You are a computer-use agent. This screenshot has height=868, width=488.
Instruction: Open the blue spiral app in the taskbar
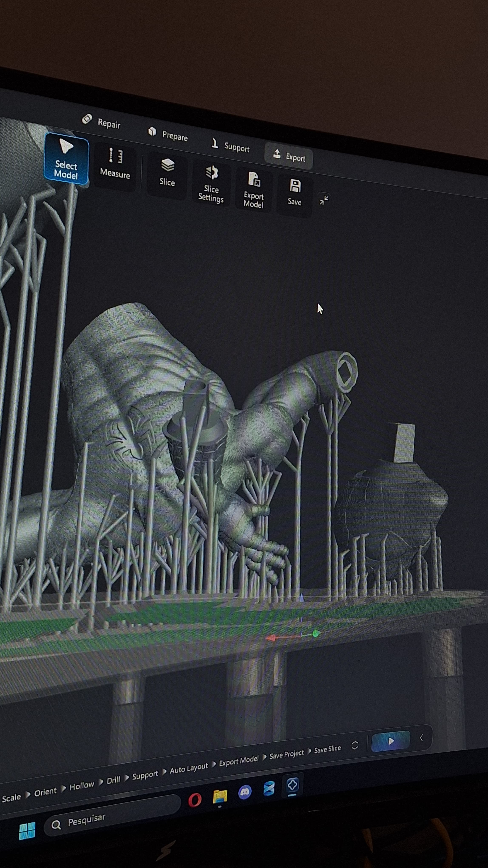[269, 788]
